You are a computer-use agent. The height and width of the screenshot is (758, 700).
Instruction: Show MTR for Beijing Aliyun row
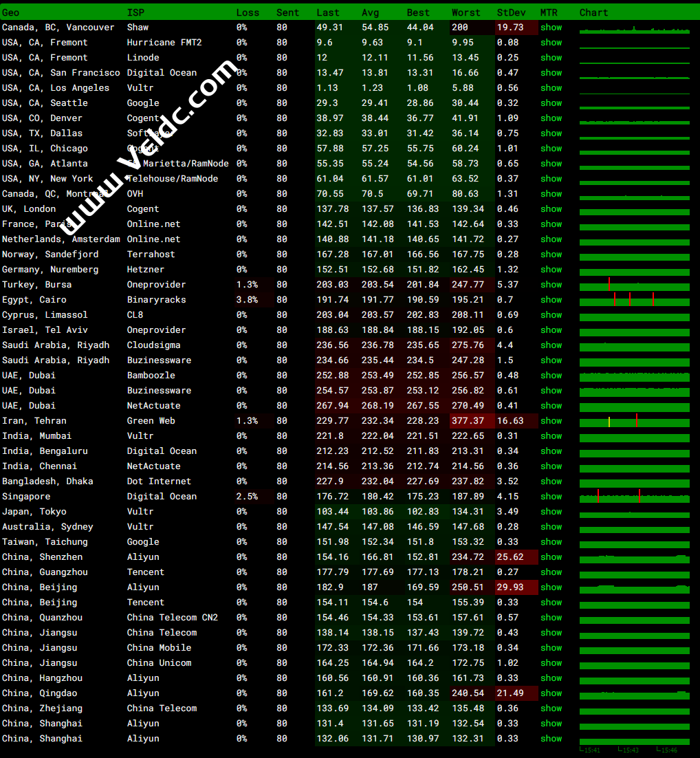tap(551, 587)
